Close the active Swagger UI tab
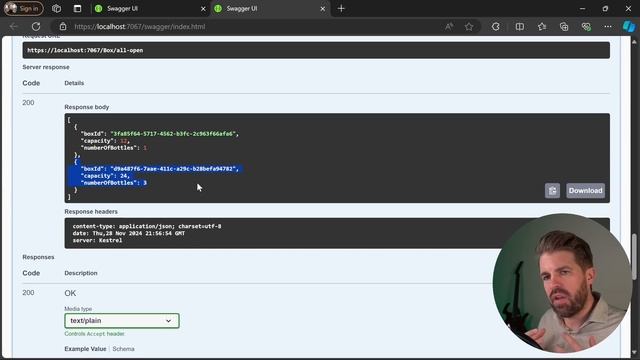 click(322, 9)
